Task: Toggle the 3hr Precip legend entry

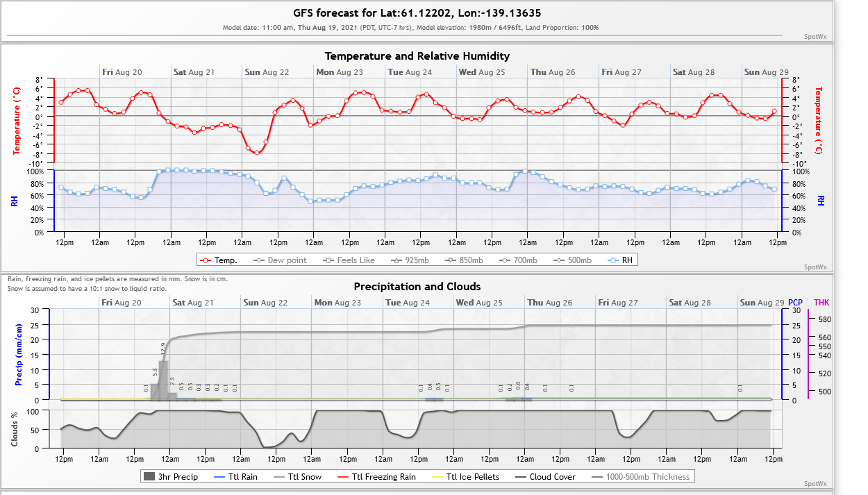Action: click(170, 477)
